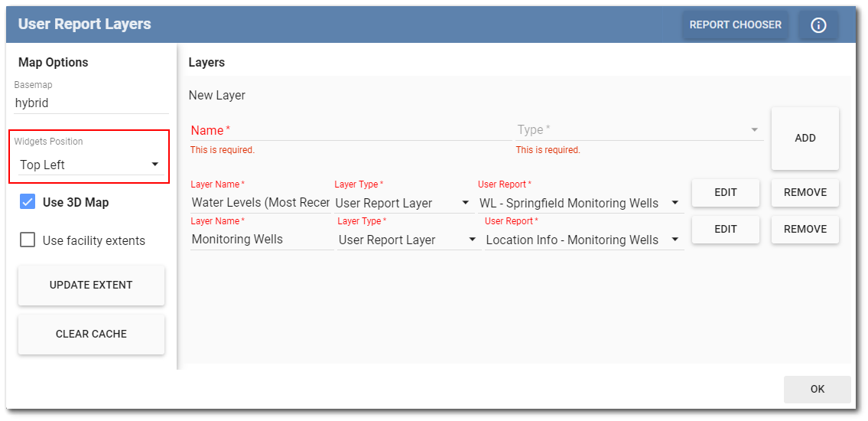This screenshot has width=868, height=421.
Task: Click the new layer Name field
Action: (x=349, y=130)
